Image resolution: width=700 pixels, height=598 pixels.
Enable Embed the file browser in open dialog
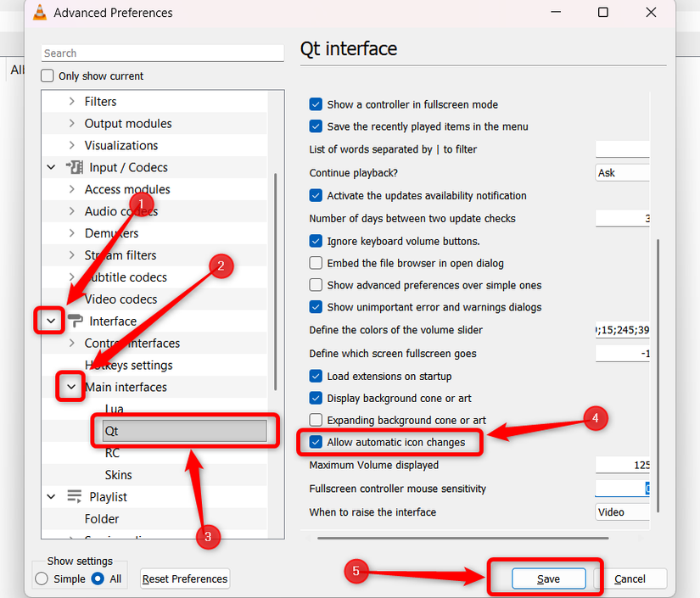[316, 263]
